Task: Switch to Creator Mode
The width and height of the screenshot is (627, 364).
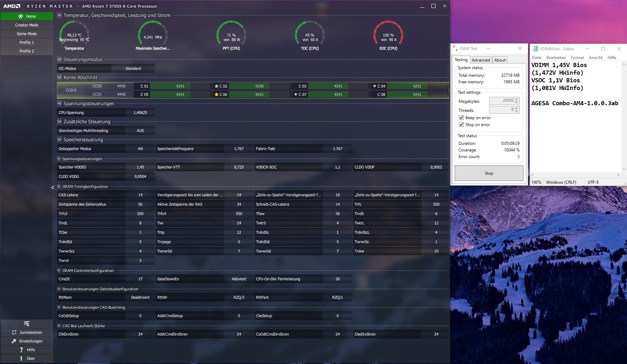Action: (27, 25)
